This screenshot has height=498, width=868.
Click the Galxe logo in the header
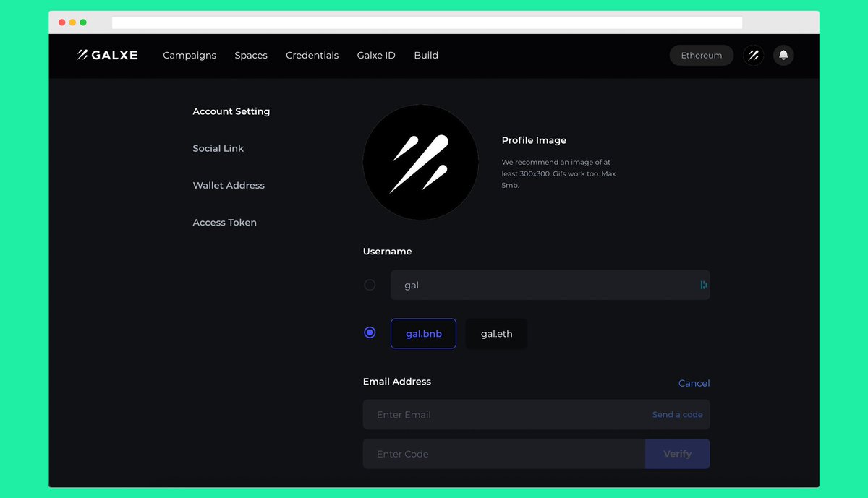[107, 55]
